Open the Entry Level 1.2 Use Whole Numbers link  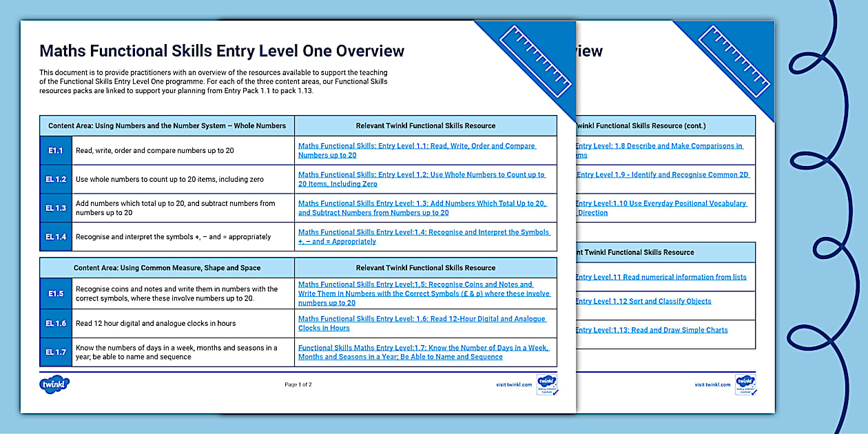coord(421,179)
